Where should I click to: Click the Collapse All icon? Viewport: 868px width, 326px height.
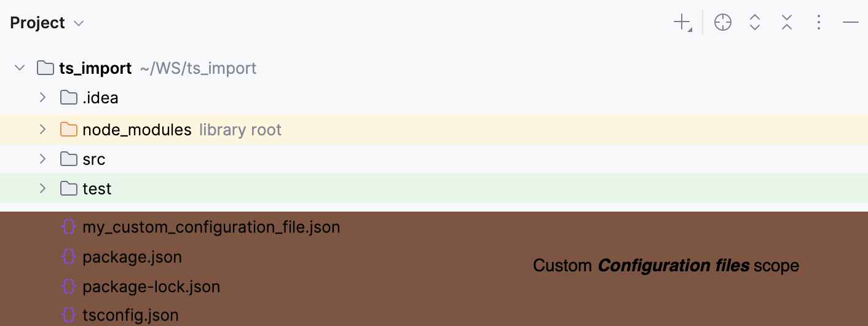[x=787, y=23]
